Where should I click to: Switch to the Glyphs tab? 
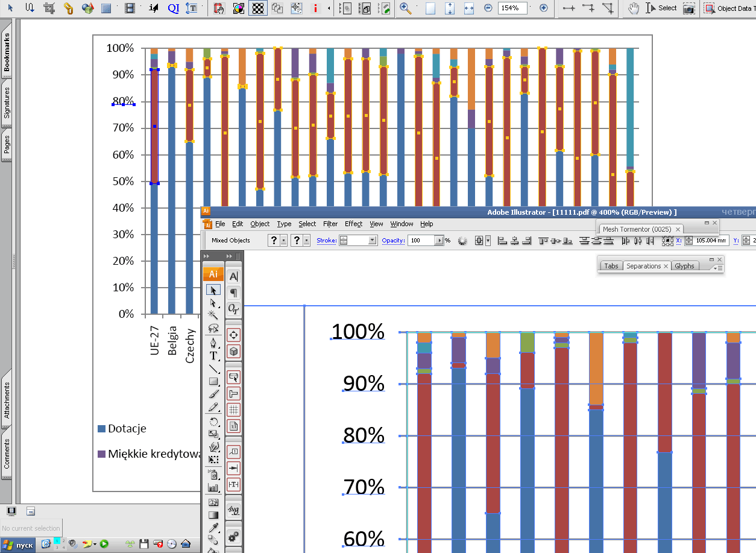(x=684, y=266)
